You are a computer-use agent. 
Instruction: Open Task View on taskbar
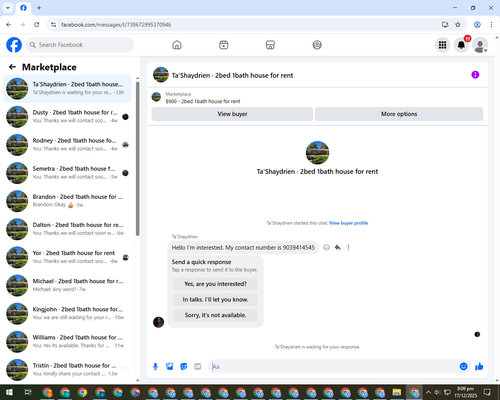[x=28, y=392]
